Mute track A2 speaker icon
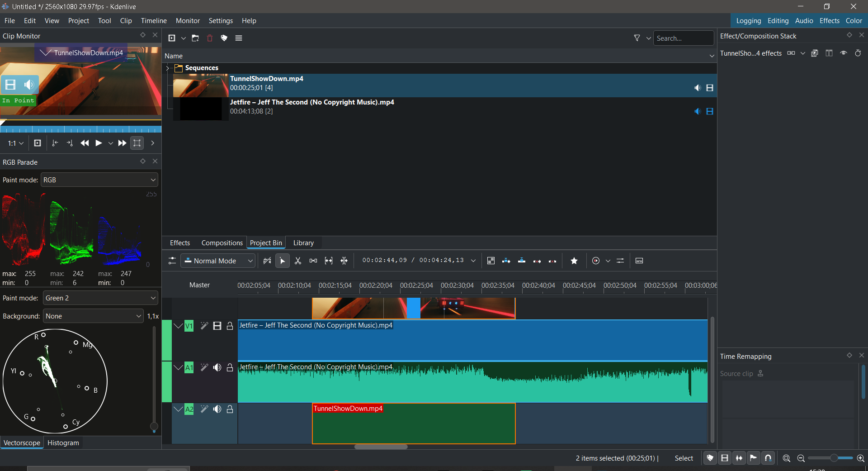Viewport: 868px width, 471px height. point(217,409)
